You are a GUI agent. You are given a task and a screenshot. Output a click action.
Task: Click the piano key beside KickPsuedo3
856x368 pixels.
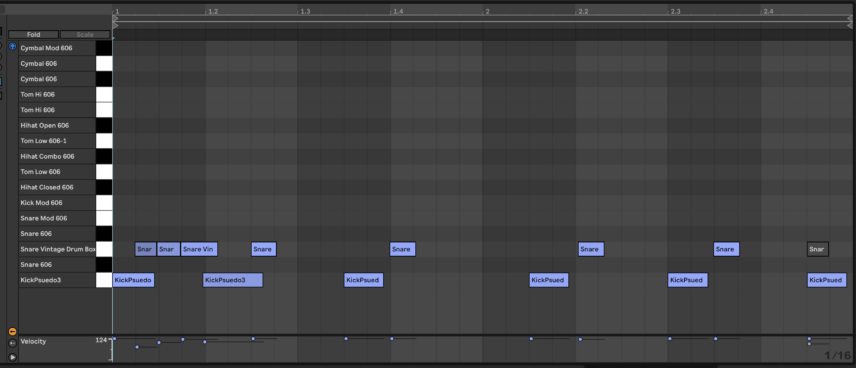tap(104, 280)
